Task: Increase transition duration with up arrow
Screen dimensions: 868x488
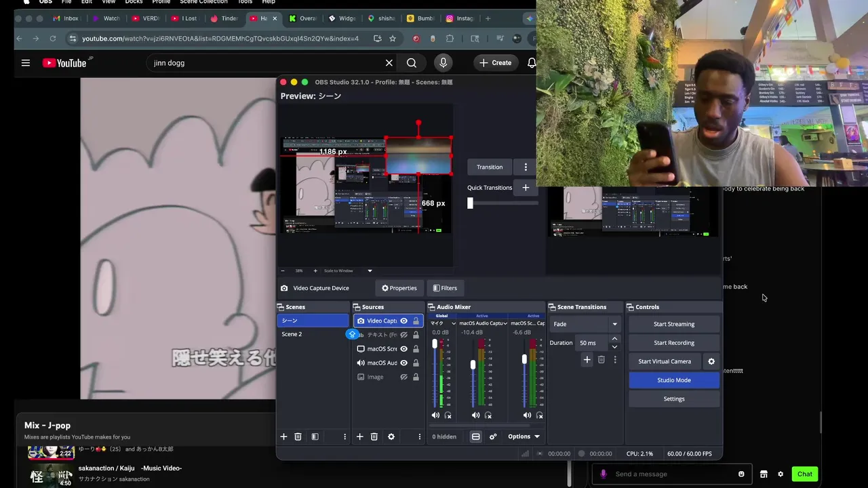Action: 614,339
